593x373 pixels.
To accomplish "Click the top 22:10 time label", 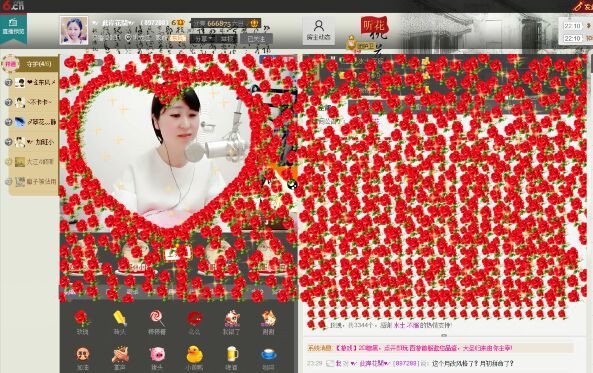I will tap(572, 26).
